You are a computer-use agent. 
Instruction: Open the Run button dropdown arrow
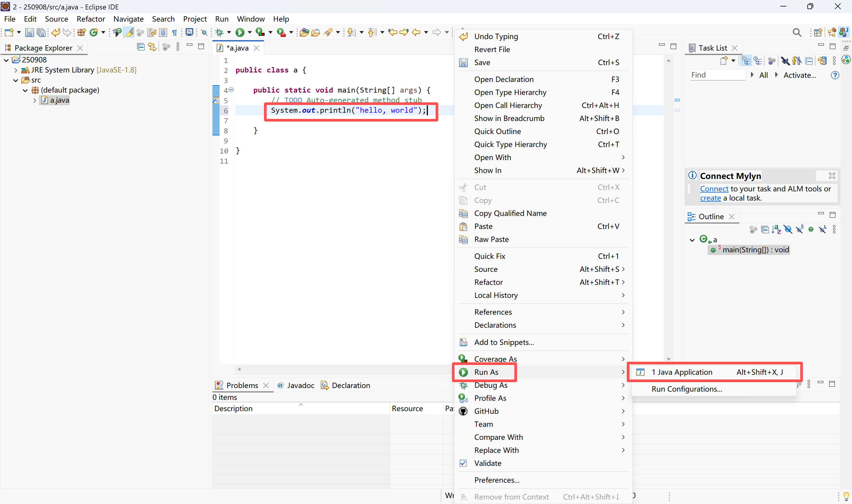click(250, 32)
